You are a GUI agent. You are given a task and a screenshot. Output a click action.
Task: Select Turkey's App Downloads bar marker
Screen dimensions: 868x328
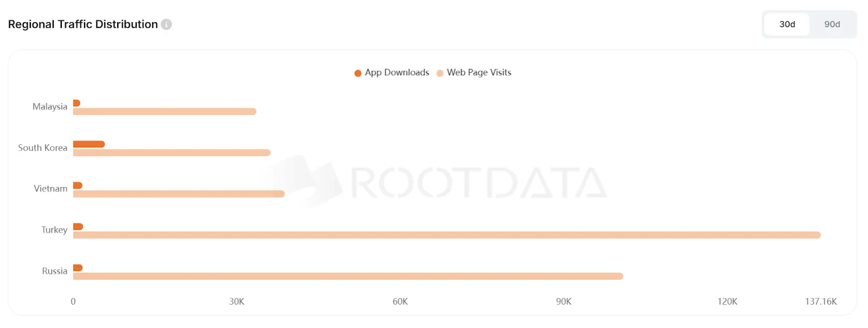point(78,226)
